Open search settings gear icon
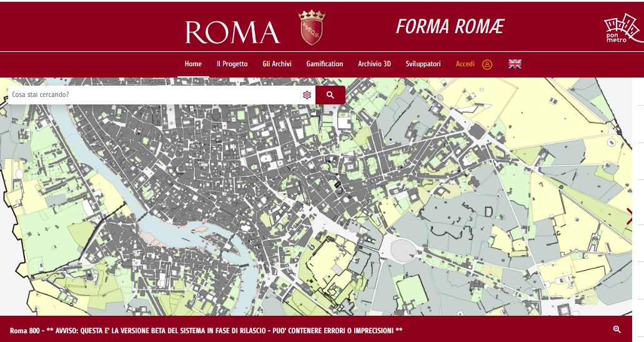 point(307,95)
